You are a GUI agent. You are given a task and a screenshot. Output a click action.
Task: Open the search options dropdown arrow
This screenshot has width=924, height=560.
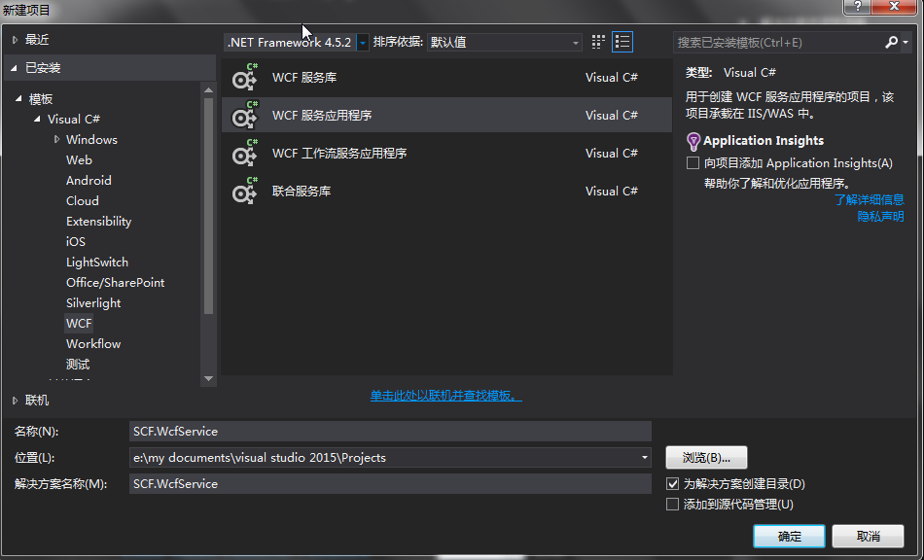[x=906, y=42]
